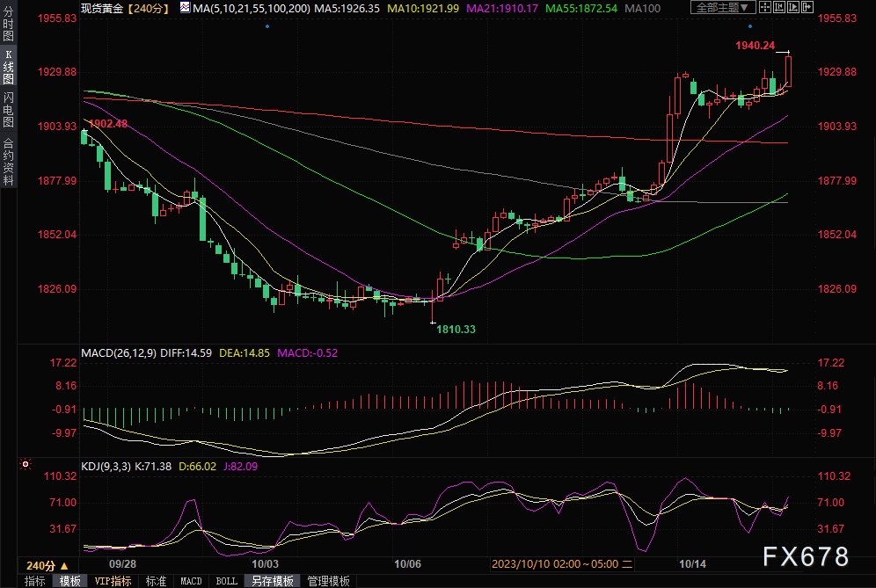876x588 pixels.
Task: Open the 闪电图 side tab
Action: [8, 112]
